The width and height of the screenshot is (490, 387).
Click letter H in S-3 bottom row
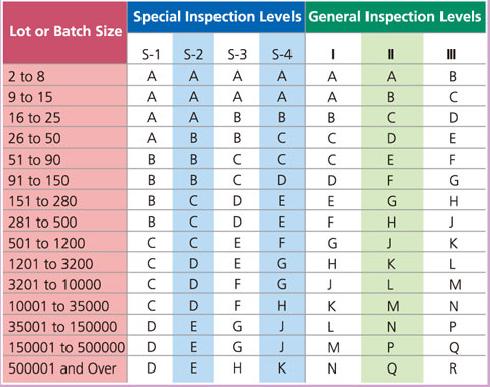click(x=237, y=368)
